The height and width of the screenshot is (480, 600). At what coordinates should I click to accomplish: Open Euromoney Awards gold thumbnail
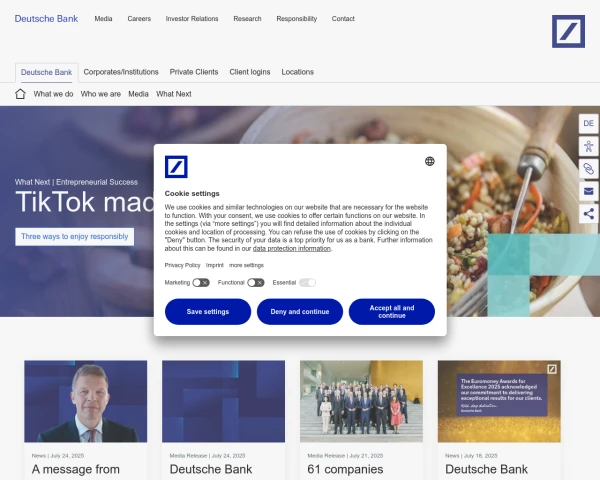coord(499,401)
